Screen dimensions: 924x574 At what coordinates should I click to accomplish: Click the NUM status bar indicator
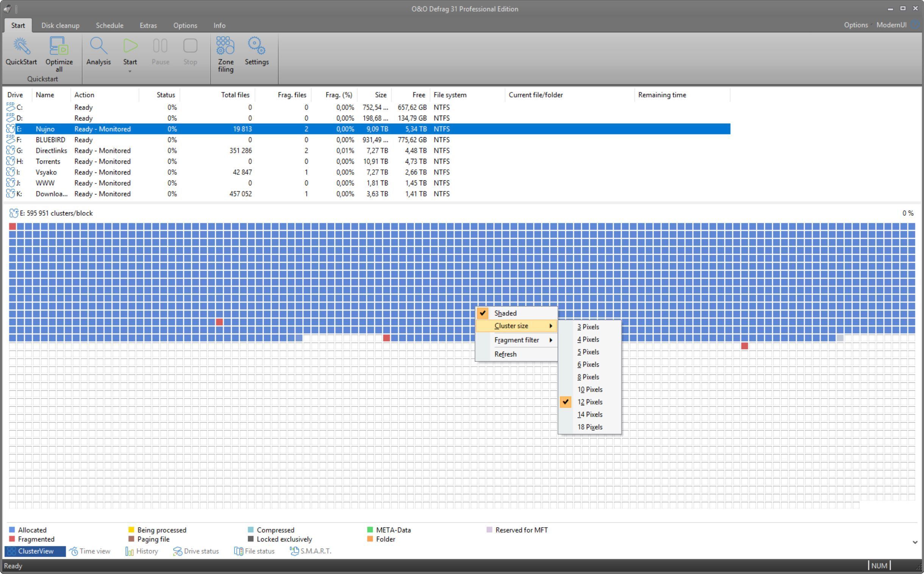click(x=879, y=566)
